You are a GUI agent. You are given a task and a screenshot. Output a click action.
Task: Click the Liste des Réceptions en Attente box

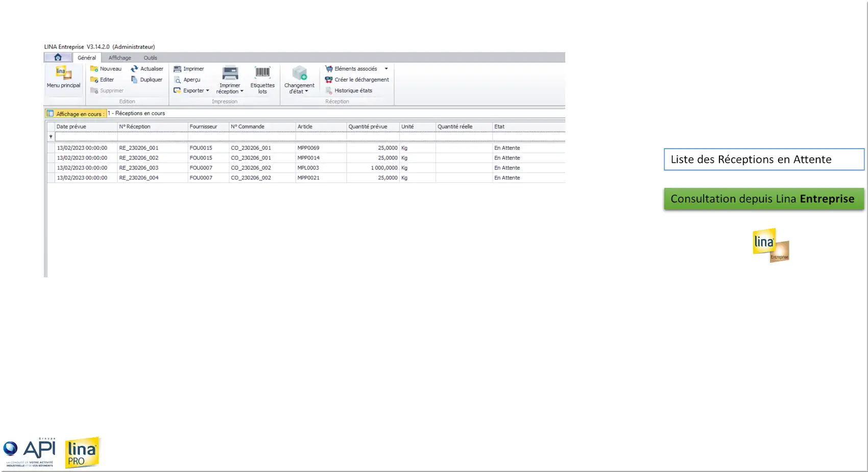[x=764, y=159]
